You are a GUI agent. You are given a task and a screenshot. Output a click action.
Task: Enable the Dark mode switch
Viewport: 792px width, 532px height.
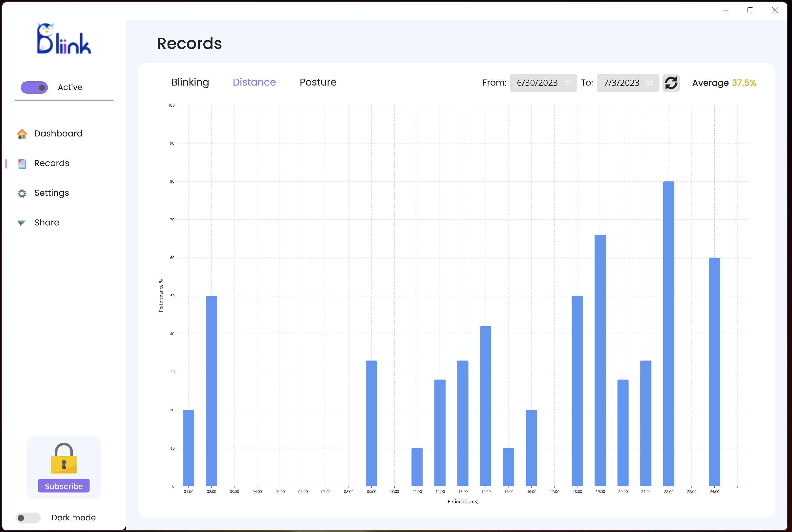pos(28,518)
